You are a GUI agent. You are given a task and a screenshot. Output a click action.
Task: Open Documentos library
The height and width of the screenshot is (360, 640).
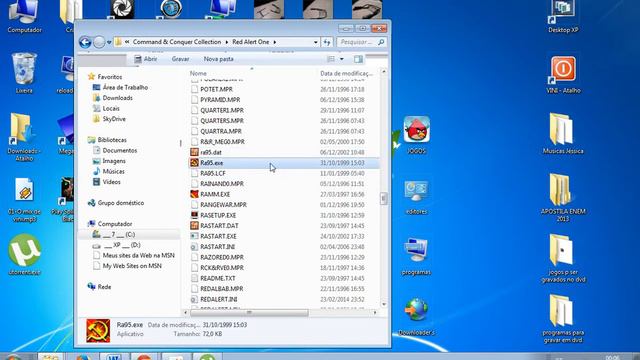(x=120, y=151)
